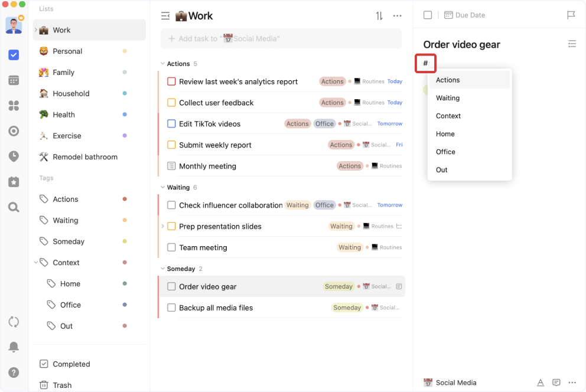Screen dimensions: 586x392
Task: Collapse the Waiting section
Action: point(162,187)
